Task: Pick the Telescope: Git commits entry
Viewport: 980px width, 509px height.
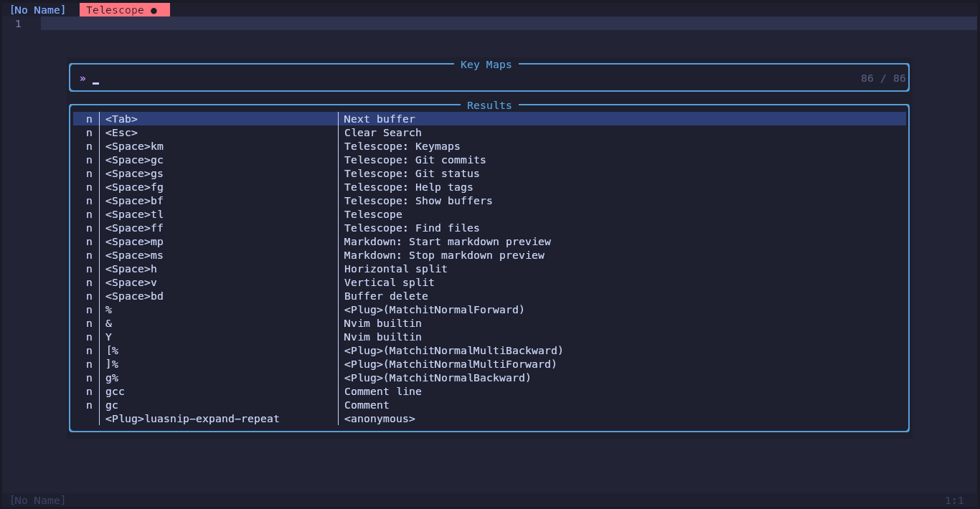Action: [x=489, y=160]
